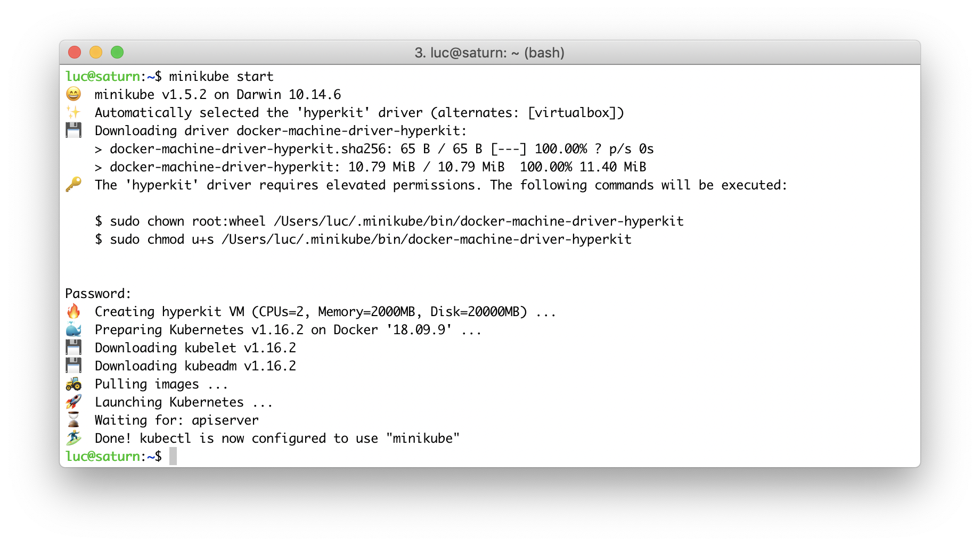The height and width of the screenshot is (546, 980).
Task: Click the sudo chown root:wheel command line
Action: (389, 221)
